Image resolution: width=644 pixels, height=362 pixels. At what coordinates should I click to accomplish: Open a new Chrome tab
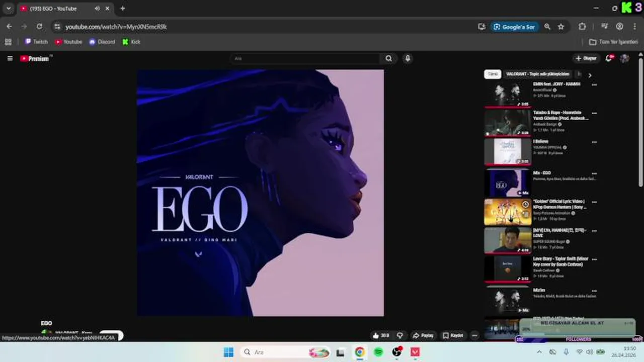(122, 8)
